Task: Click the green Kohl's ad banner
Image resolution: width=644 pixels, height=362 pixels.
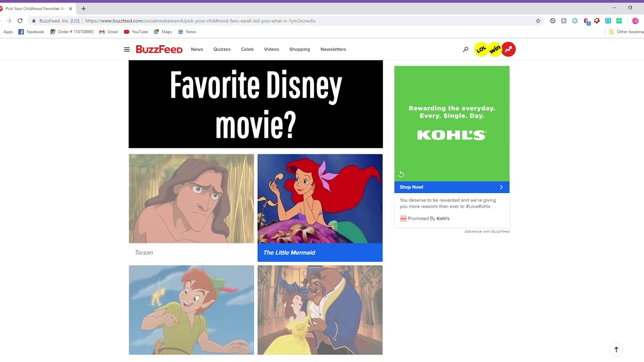Action: [452, 124]
